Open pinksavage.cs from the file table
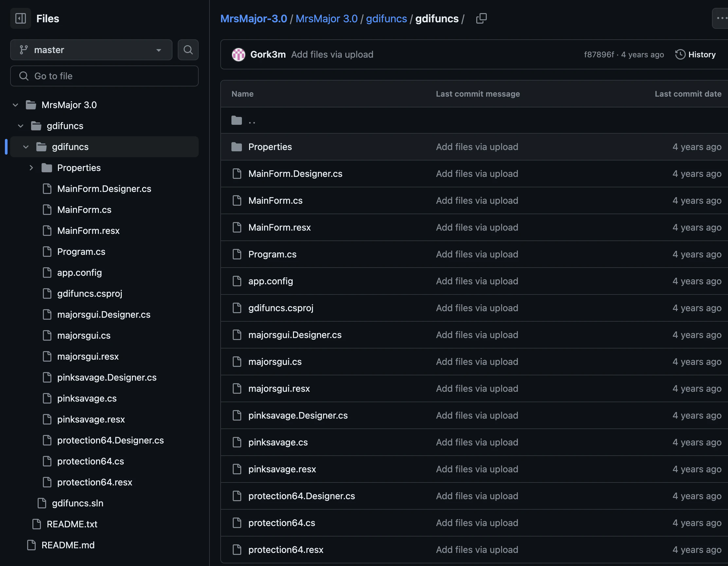Screen dimensions: 728x566 [278, 442]
